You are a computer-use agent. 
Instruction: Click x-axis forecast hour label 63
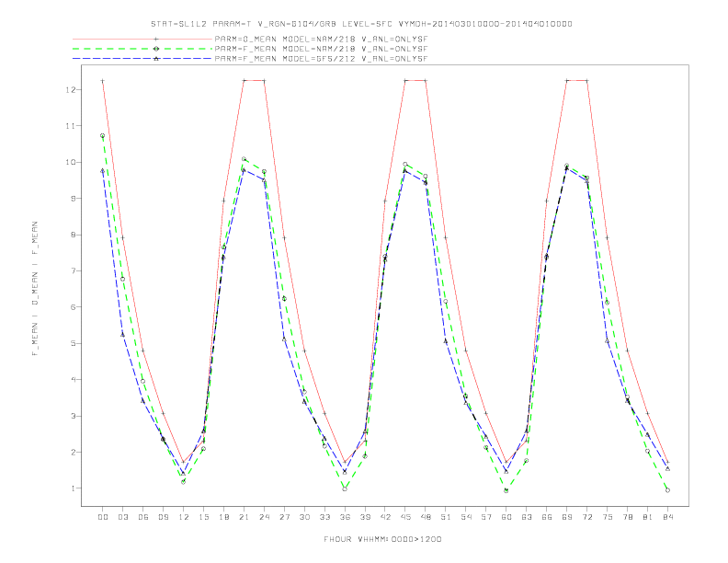(527, 517)
